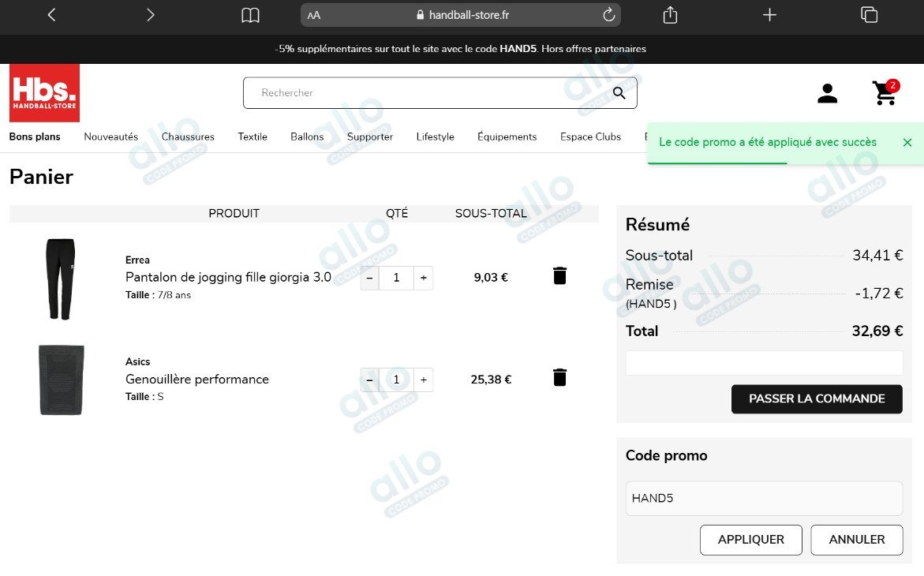Viewport: 924px width, 576px height.
Task: Open the Ballons menu
Action: click(x=307, y=137)
